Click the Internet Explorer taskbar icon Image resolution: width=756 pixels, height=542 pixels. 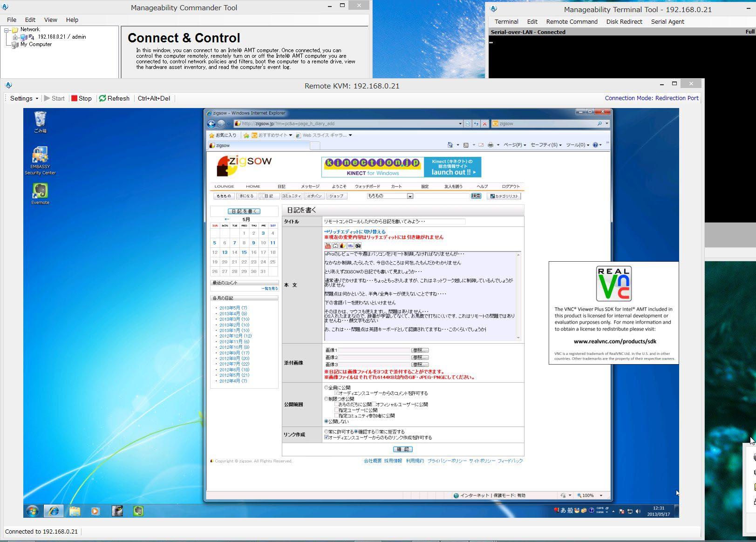(x=54, y=511)
